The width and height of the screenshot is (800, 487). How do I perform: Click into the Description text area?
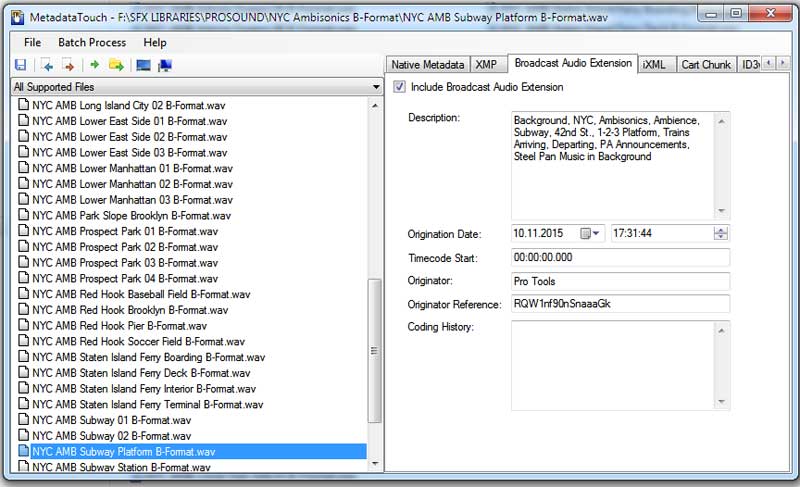tap(612, 166)
